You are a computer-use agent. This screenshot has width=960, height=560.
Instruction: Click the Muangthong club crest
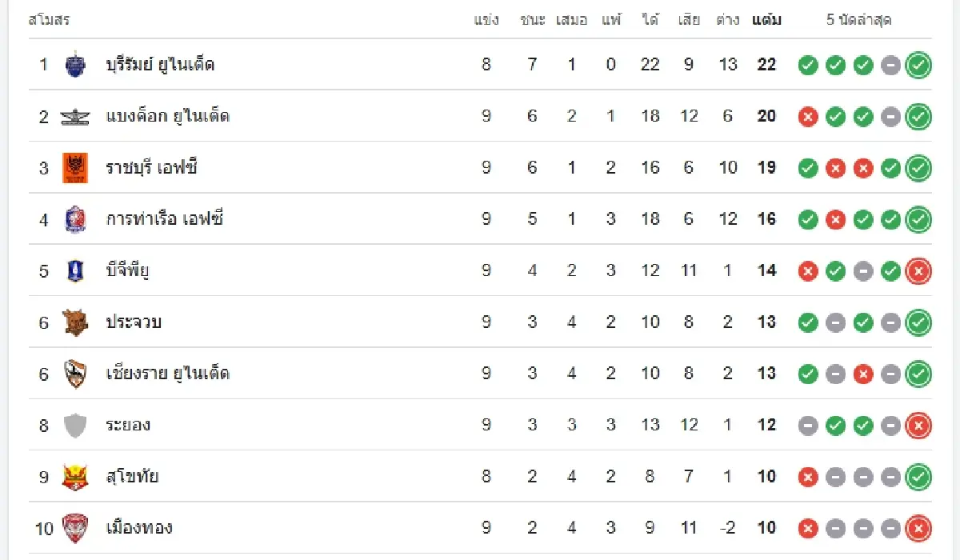pyautogui.click(x=74, y=528)
